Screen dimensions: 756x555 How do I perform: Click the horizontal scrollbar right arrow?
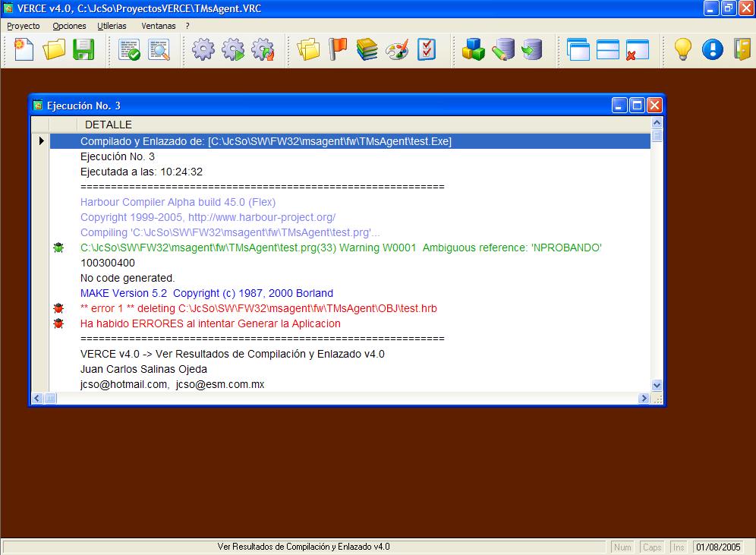644,398
